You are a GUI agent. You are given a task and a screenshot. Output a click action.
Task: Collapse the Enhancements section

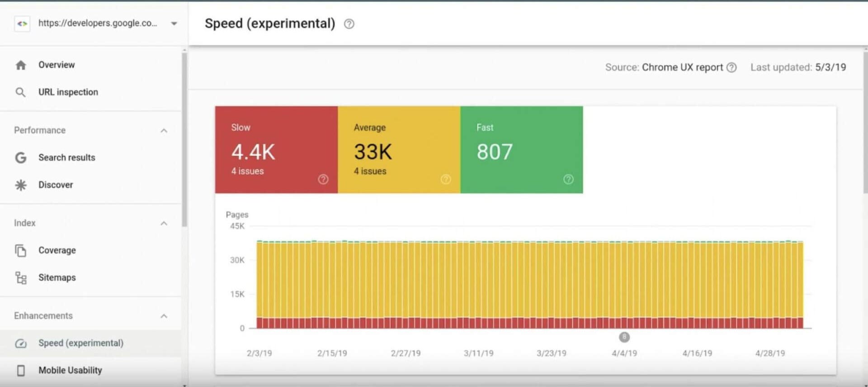point(164,316)
